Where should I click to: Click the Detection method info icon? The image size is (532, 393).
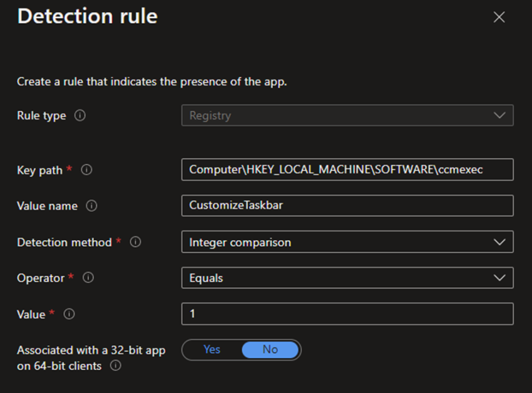coord(135,242)
